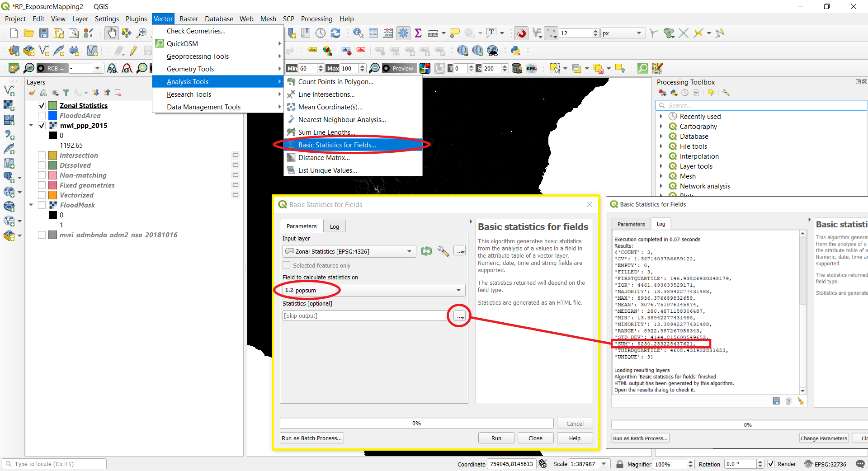Click the Type to locate search field
Screen dimensions: 868x471
pos(54,464)
